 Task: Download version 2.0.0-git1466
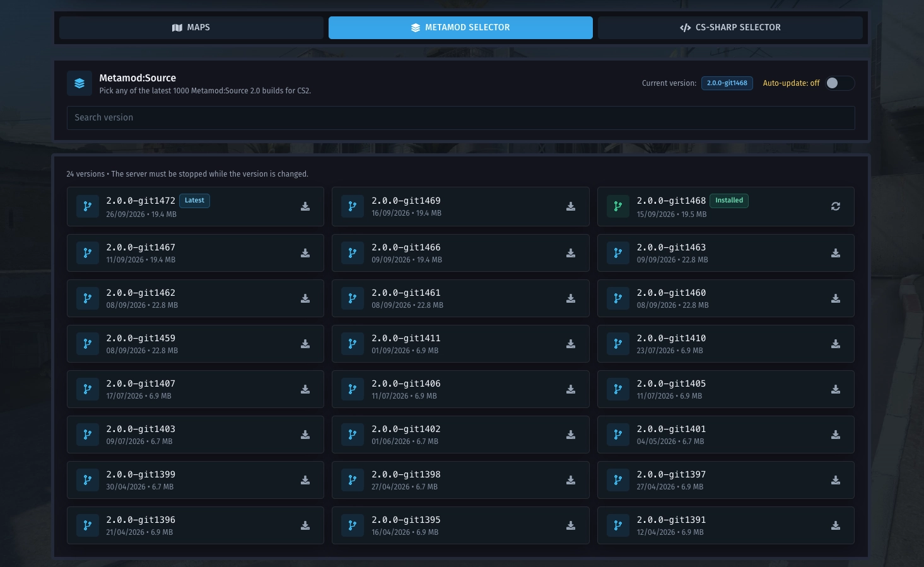pos(571,253)
